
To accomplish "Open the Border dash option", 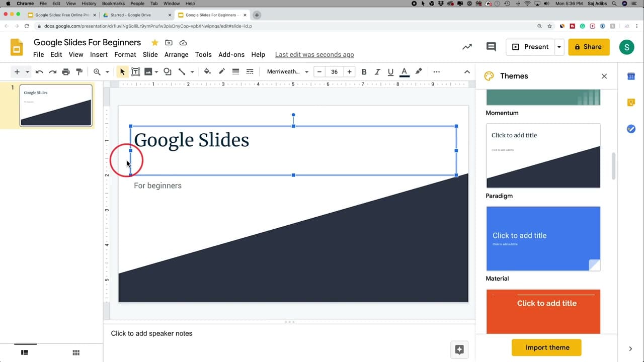I will (x=250, y=72).
